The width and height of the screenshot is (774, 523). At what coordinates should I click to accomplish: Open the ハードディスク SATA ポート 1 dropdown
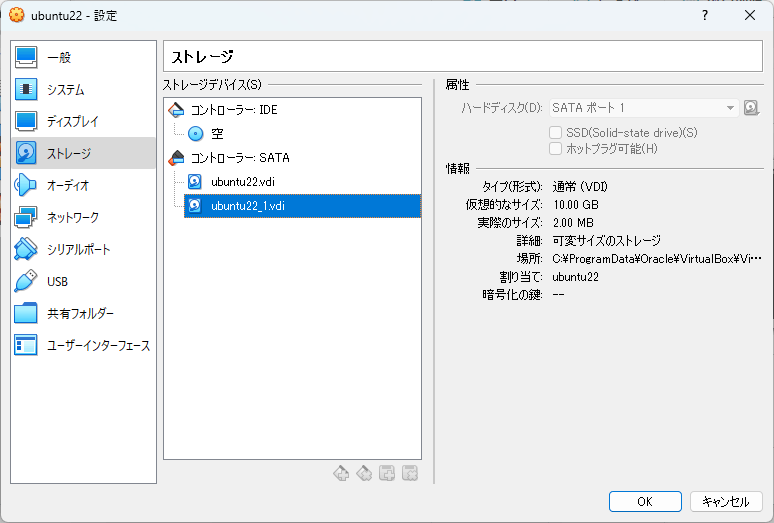(x=644, y=108)
